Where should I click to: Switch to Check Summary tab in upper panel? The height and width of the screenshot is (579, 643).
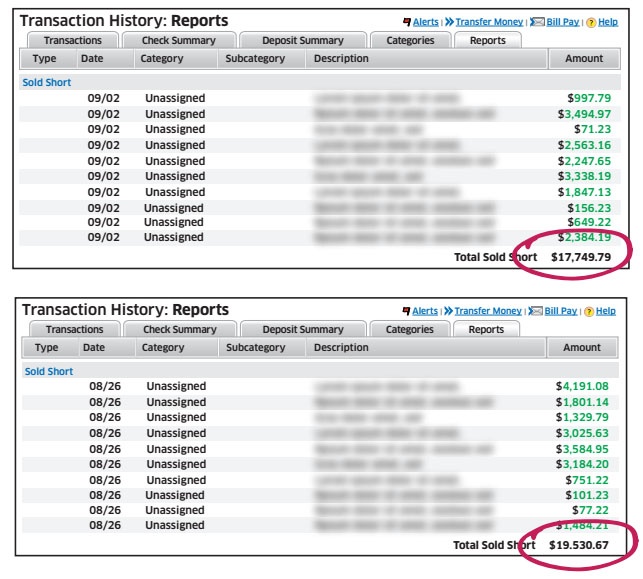[179, 41]
